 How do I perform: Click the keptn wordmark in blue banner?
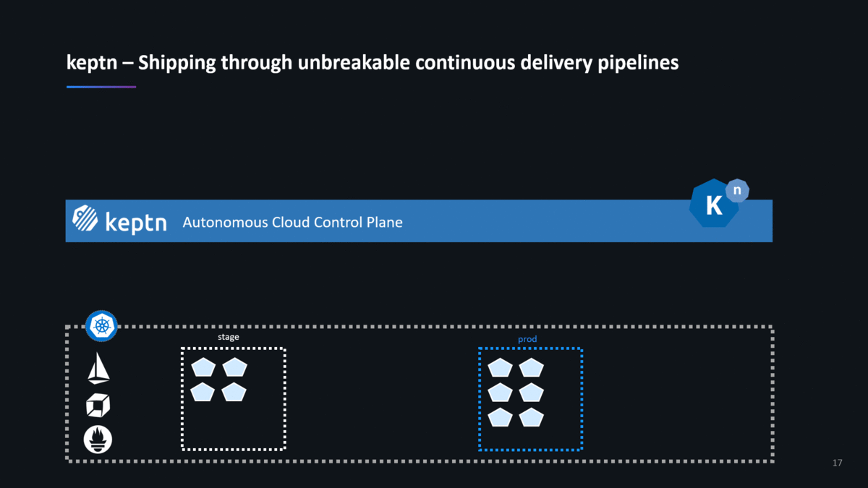[x=136, y=221]
